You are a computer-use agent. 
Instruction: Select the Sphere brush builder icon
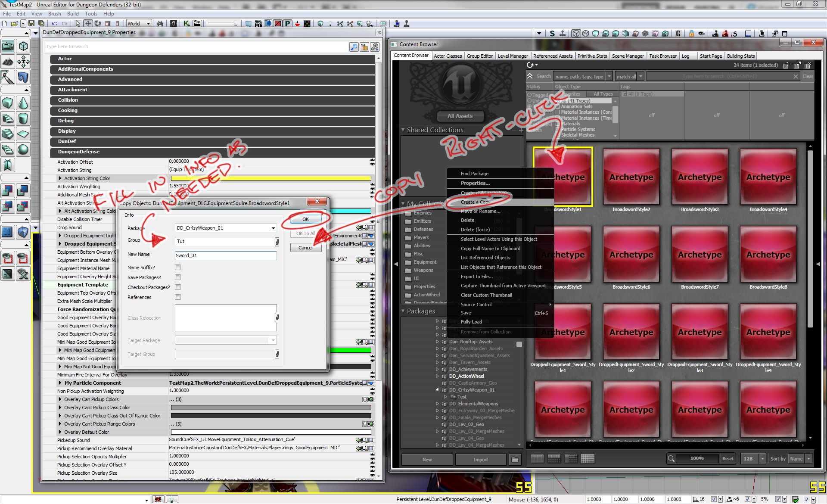[x=23, y=149]
